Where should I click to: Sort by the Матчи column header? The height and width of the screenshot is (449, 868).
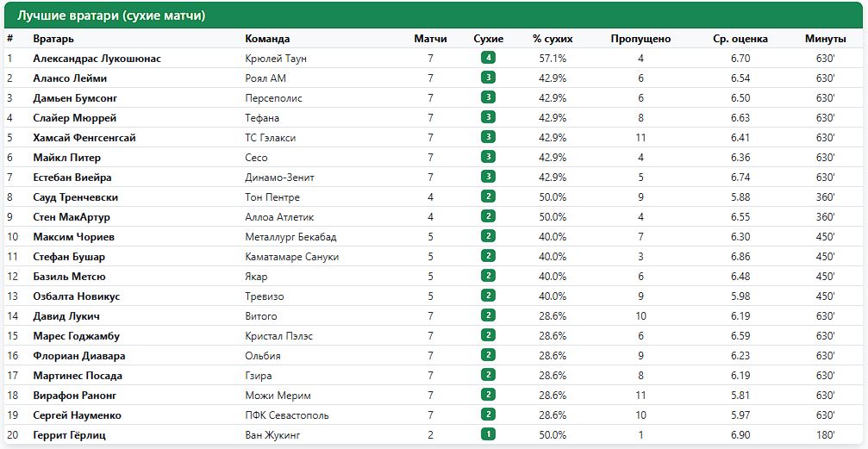(430, 39)
